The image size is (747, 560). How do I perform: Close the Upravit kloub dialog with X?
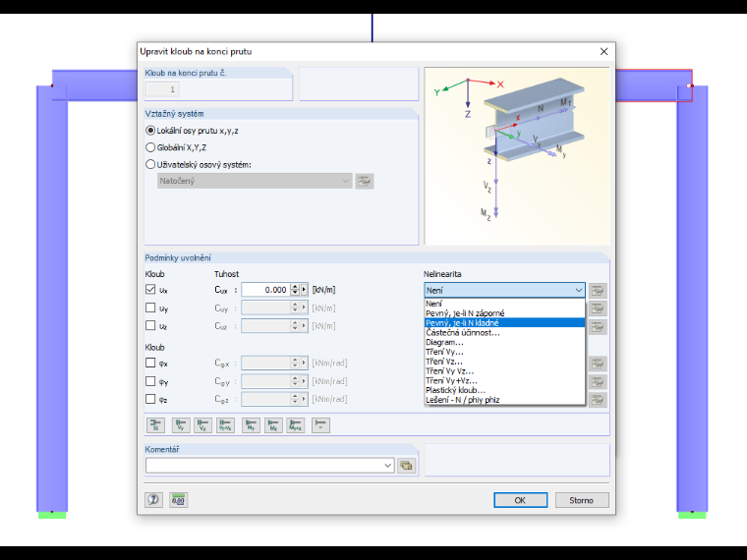point(603,51)
